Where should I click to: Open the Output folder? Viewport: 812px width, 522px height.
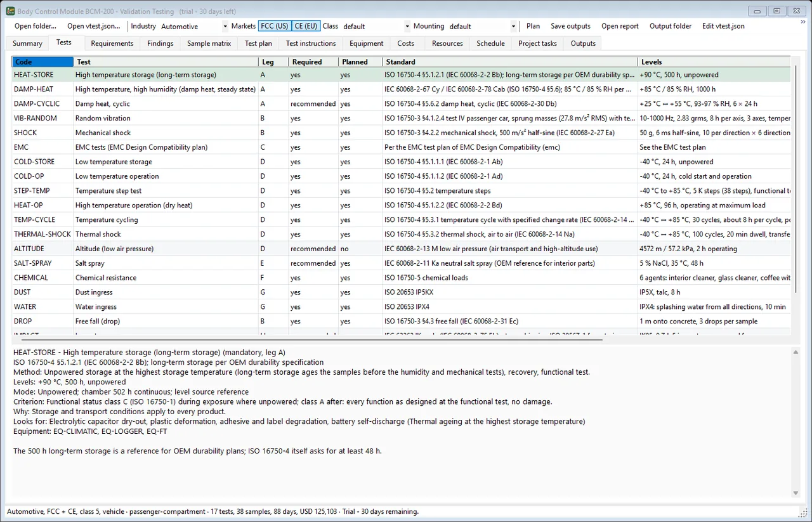[671, 26]
